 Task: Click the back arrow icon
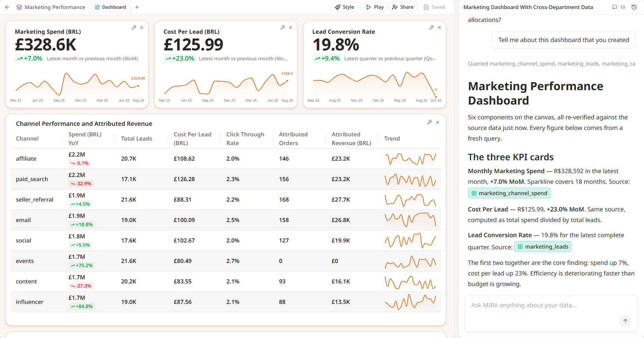[x=7, y=7]
